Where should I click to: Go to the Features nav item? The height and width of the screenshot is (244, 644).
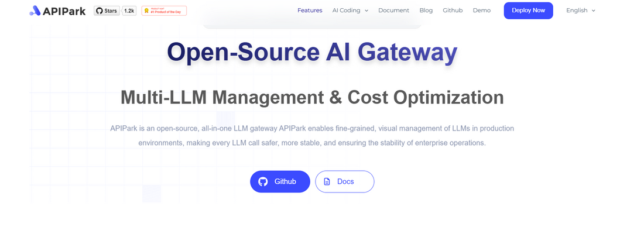[x=310, y=11]
